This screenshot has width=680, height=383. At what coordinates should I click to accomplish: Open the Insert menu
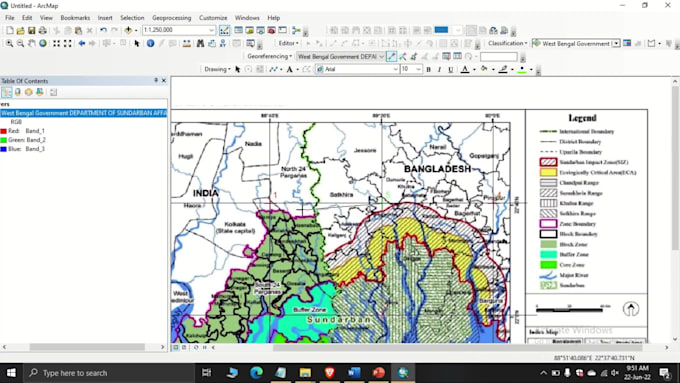105,18
